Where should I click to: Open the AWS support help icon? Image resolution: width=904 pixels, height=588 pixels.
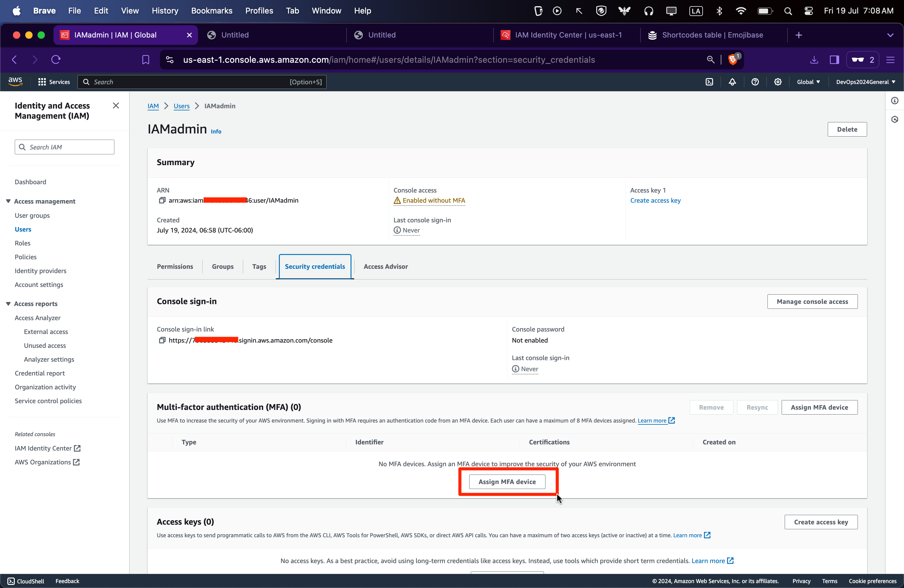pos(755,82)
